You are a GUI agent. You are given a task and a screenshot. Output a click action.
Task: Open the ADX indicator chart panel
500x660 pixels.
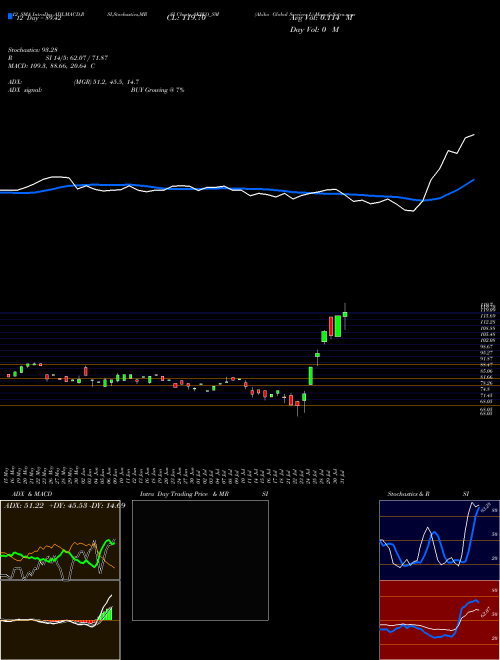coord(60,540)
